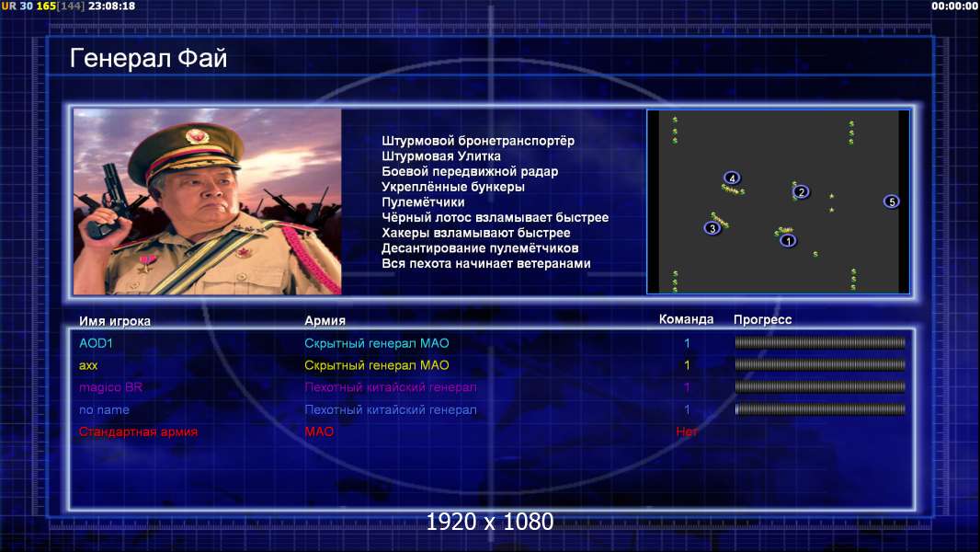This screenshot has width=980, height=552.
Task: Click start position marker 2 on minimap
Action: click(x=802, y=192)
